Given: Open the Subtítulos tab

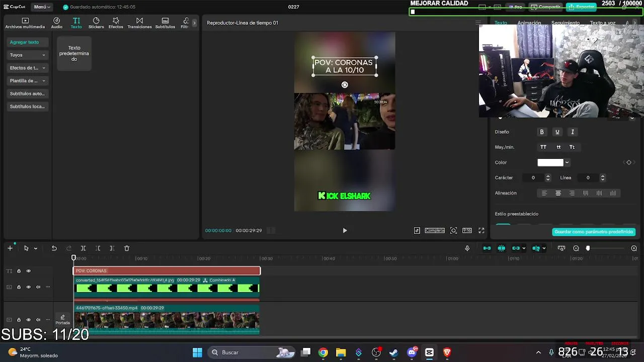Looking at the screenshot, I should 165,23.
